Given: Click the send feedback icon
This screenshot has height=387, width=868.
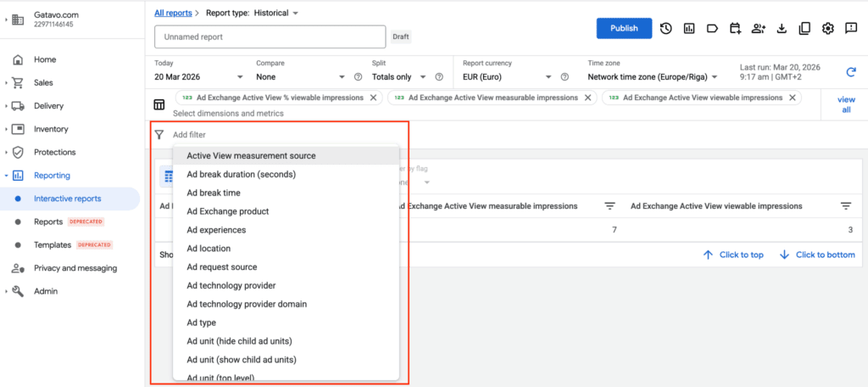Looking at the screenshot, I should [x=851, y=28].
